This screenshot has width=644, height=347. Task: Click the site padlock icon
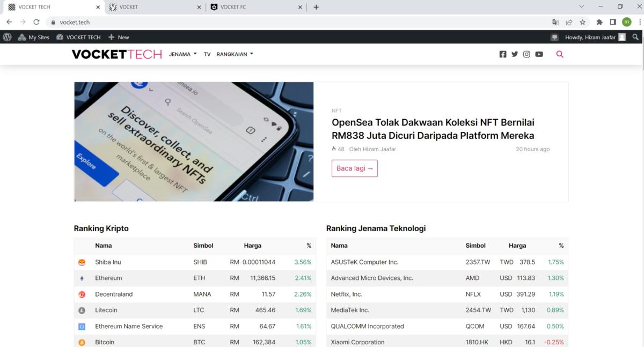tap(53, 22)
